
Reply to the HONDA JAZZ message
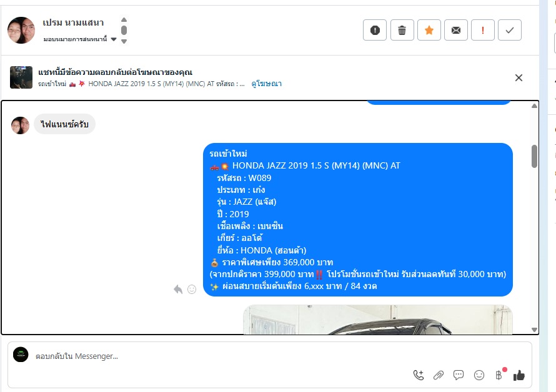[178, 289]
